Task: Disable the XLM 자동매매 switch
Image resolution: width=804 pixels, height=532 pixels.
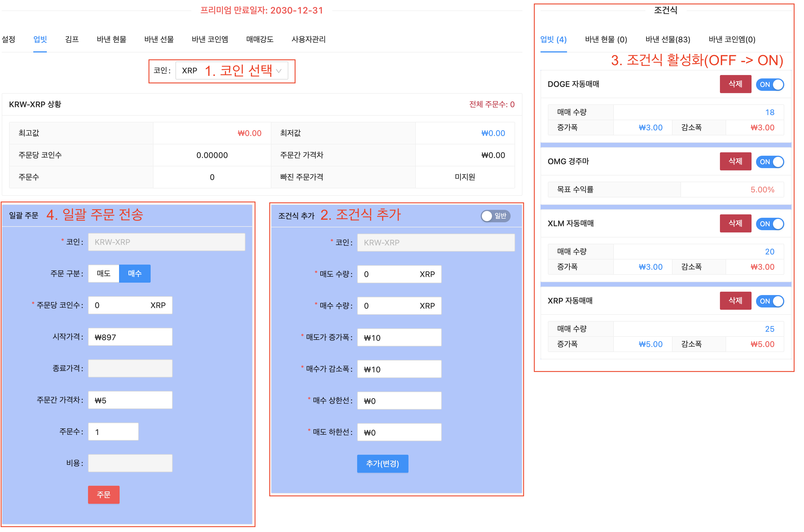Action: 770,224
